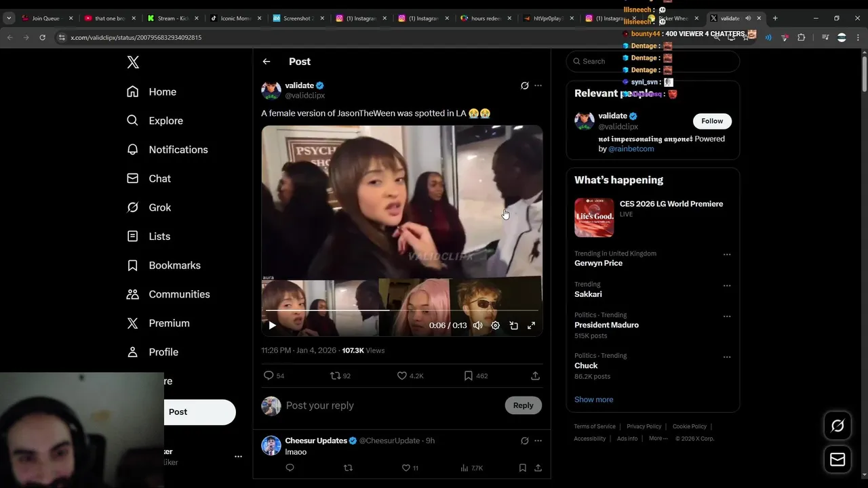Open more options for Gerwyn Price trend

727,255
